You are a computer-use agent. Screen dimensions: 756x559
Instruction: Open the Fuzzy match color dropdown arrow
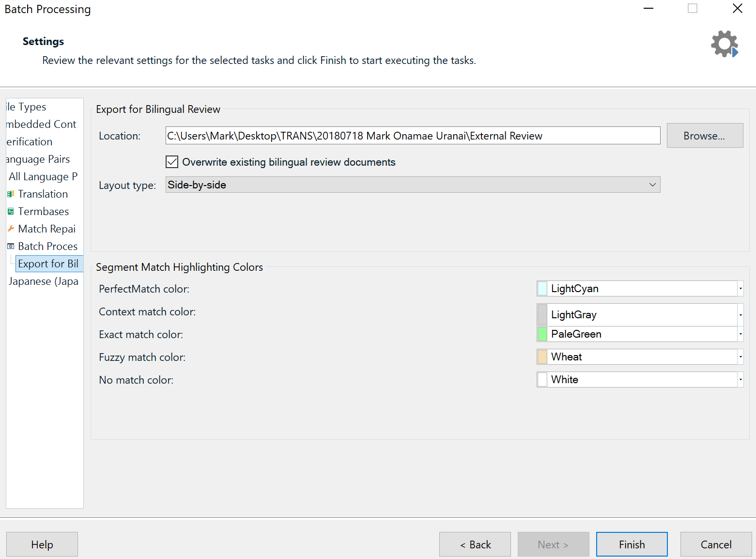point(740,357)
